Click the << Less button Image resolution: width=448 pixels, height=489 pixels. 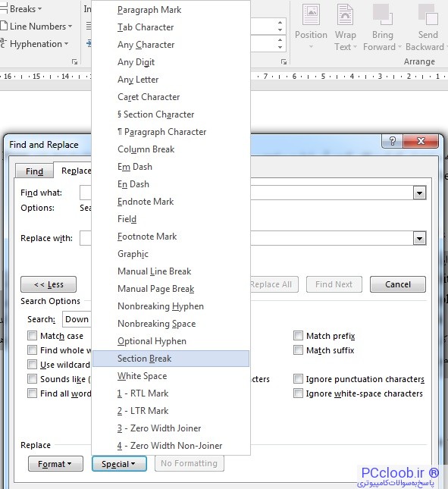[x=49, y=284]
